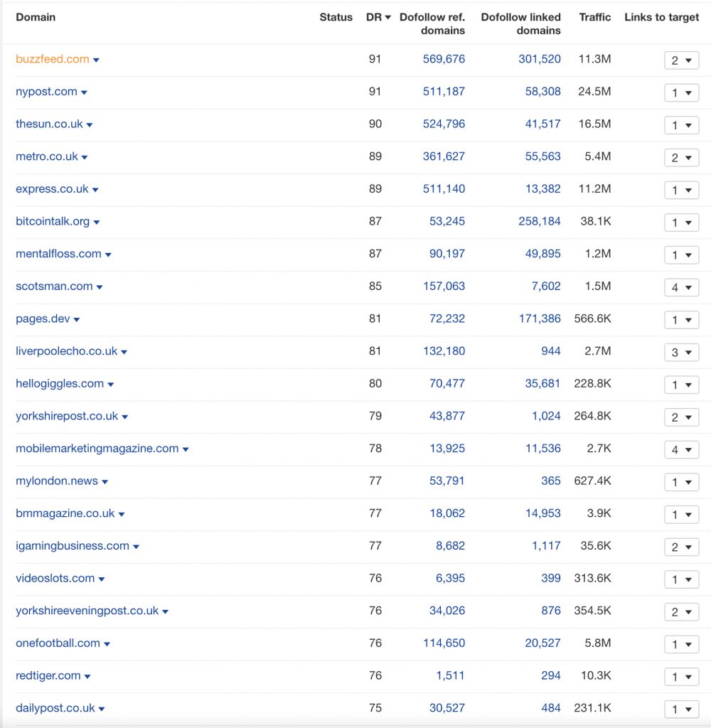Open Links to target dropdown for dailypost.co.uk
Screen dimensions: 711x728
point(681,709)
